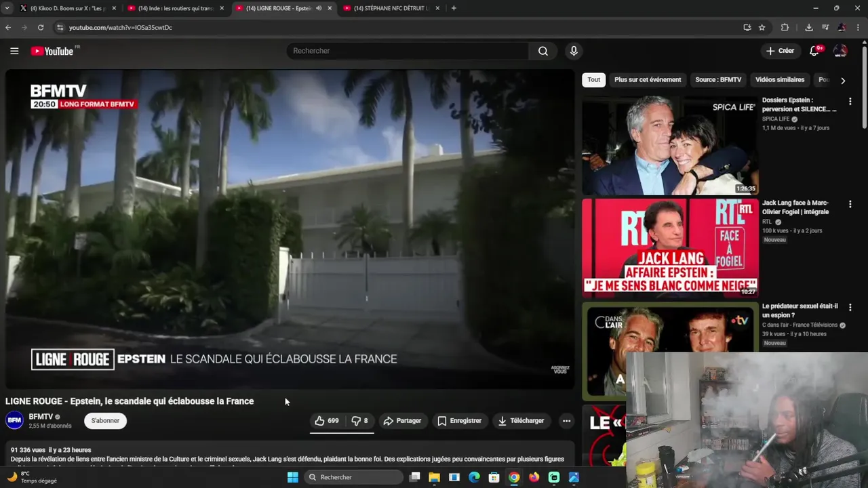This screenshot has height=488, width=868.
Task: Open Task View on taskbar
Action: pos(415,477)
